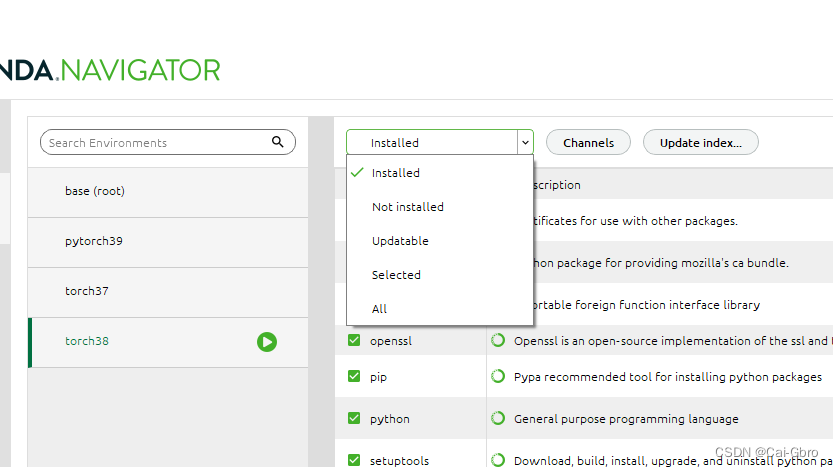Click the Openssl open-source implementation description

point(673,341)
